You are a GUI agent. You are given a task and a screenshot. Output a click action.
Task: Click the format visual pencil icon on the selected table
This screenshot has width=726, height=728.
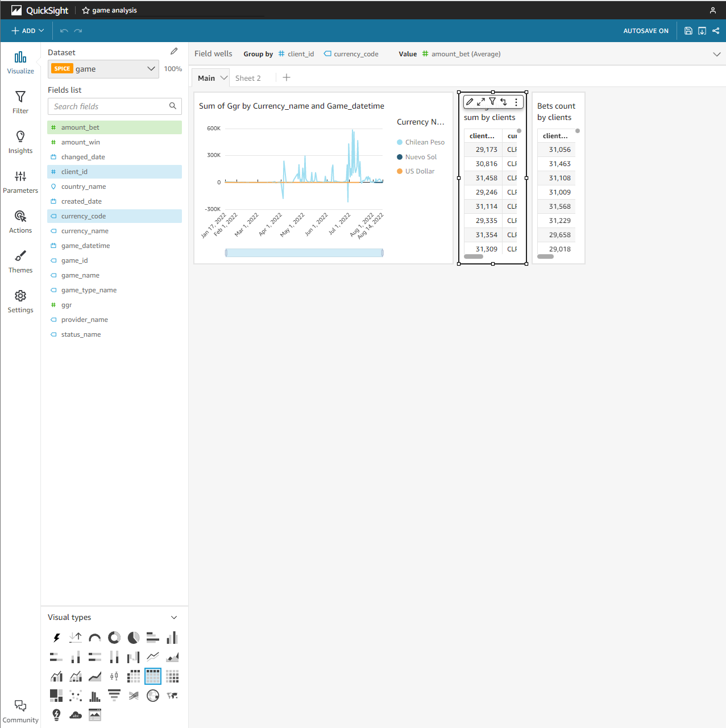[x=470, y=102]
